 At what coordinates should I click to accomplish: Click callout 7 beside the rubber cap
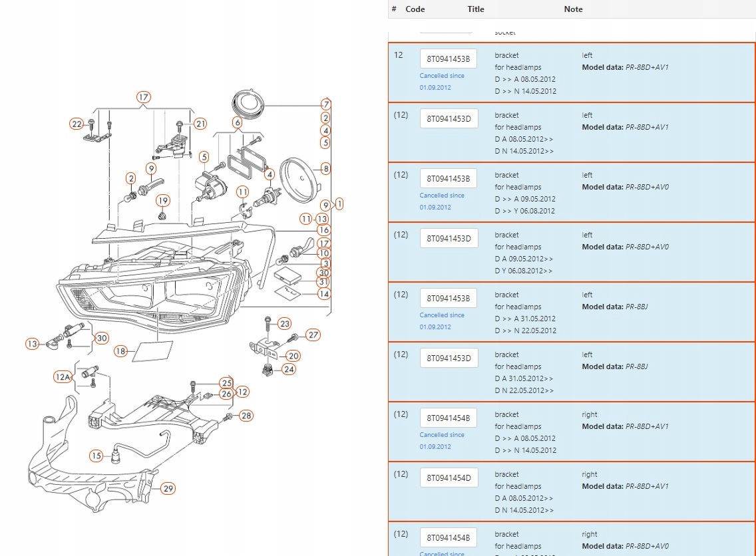[x=326, y=104]
